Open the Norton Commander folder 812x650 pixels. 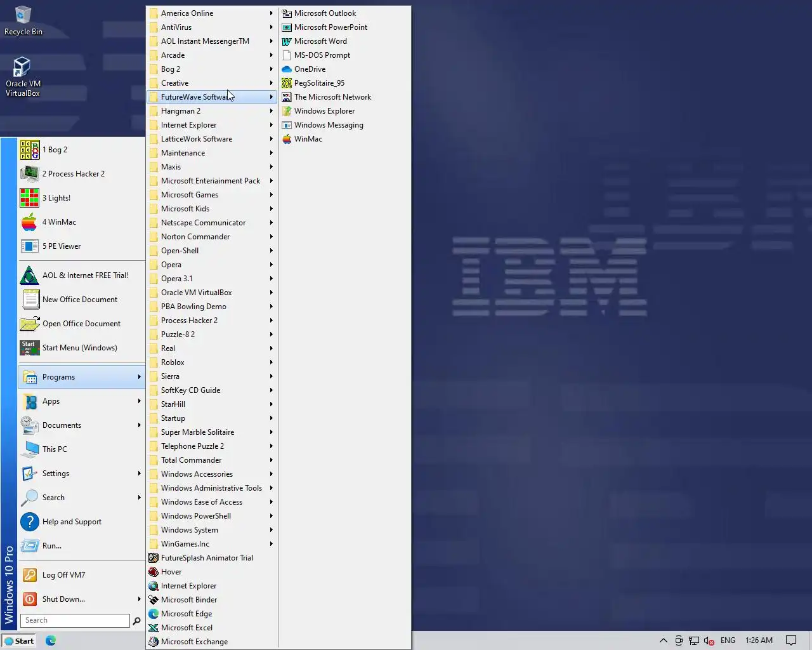pyautogui.click(x=212, y=237)
